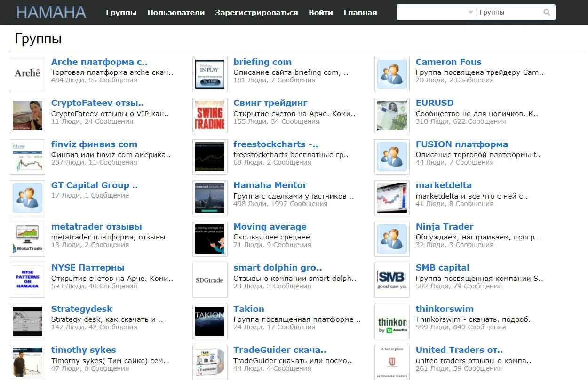The height and width of the screenshot is (383, 588).
Task: Click the text "498 Люди, 1997 Сообщения"
Action: 280,204
